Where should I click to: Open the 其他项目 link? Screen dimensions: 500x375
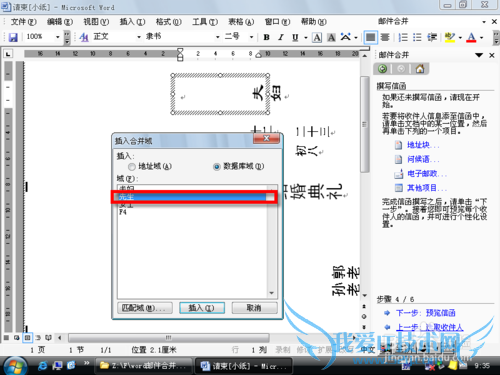427,188
